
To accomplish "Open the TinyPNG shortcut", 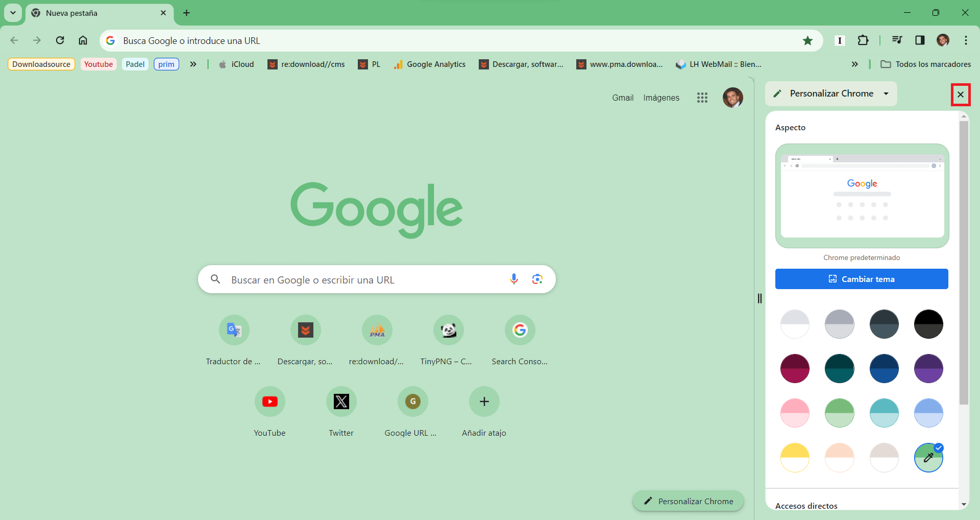I will click(x=448, y=340).
